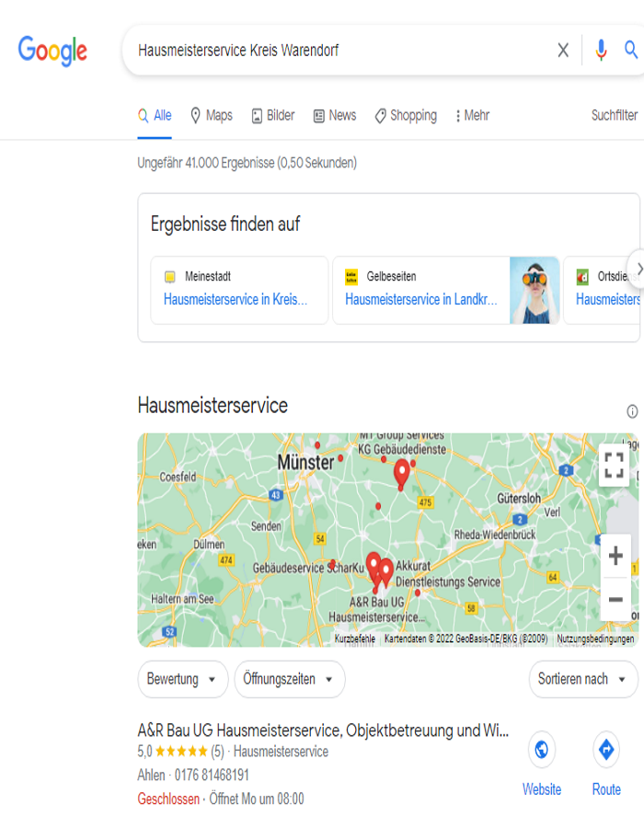Open the Öffnungszeiten filter dropdown
The height and width of the screenshot is (828, 644).
289,679
